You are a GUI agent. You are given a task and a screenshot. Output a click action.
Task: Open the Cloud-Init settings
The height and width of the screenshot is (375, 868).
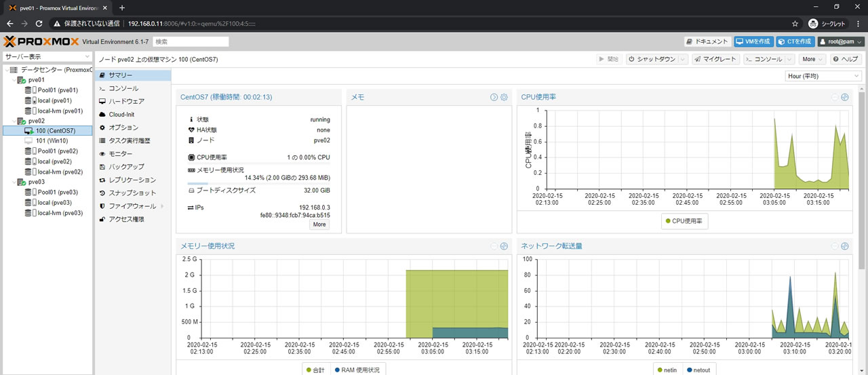[x=121, y=115]
